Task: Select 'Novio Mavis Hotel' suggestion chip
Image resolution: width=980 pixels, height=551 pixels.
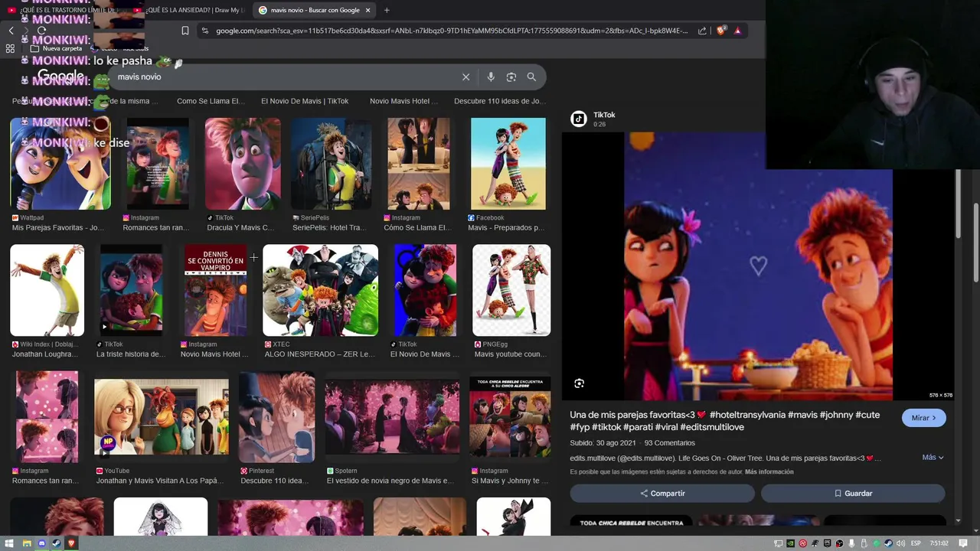Action: [x=403, y=101]
